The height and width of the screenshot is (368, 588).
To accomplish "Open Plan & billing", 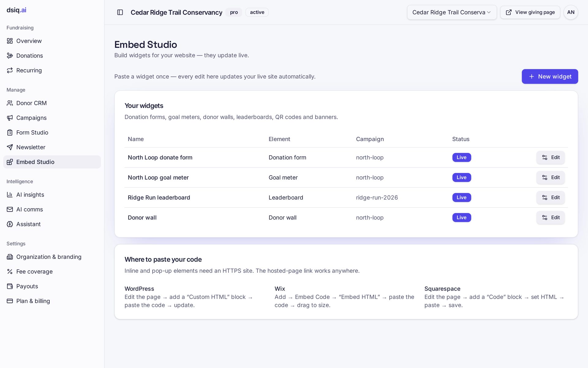I will click(x=52, y=301).
